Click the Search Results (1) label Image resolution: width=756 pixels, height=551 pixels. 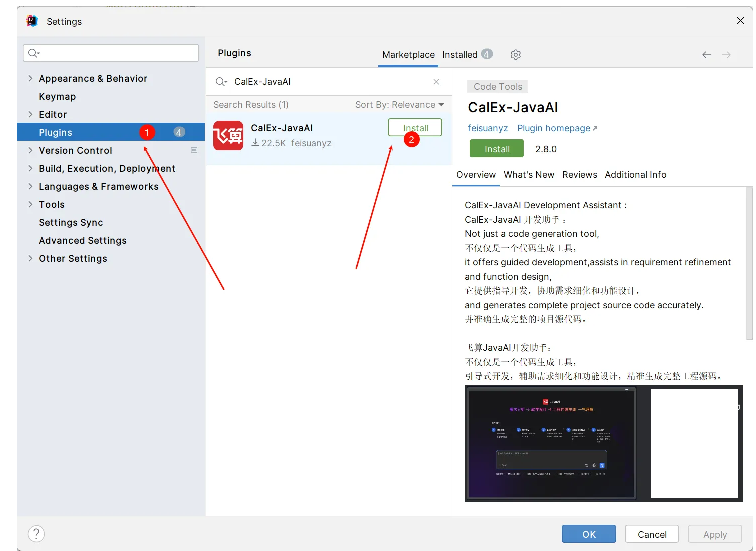pos(251,105)
